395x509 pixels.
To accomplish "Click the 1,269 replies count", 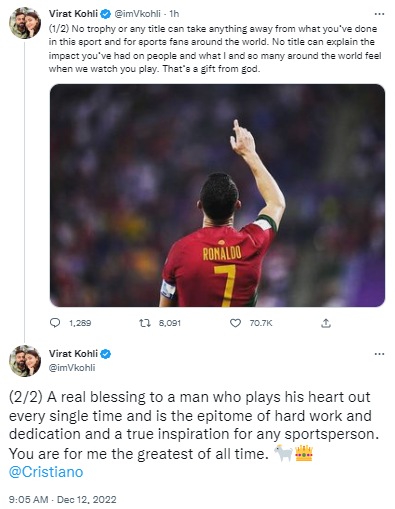I will (x=80, y=323).
